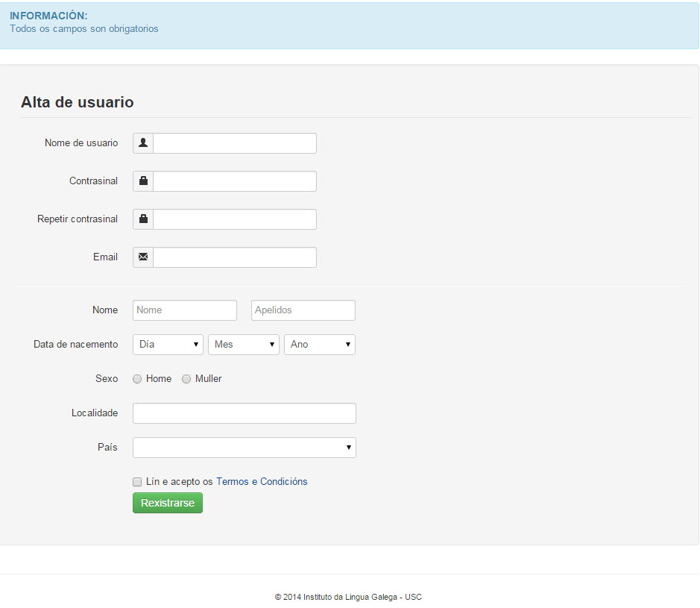This screenshot has width=700, height=608.
Task: Click the lock icon next to Contrasinal
Action: click(143, 181)
